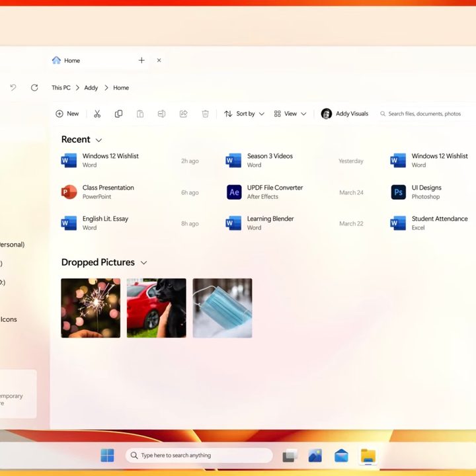
Task: Expand chevron after Addy breadcrumb
Action: pyautogui.click(x=106, y=88)
